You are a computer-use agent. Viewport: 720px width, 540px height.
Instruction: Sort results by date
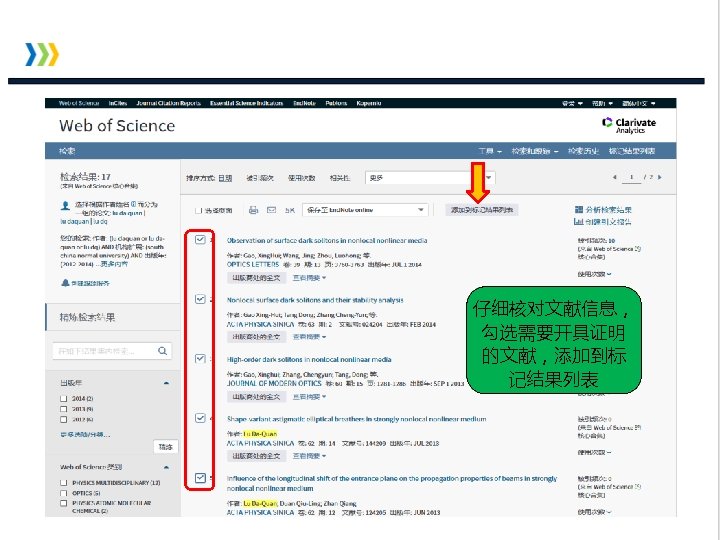click(x=225, y=178)
